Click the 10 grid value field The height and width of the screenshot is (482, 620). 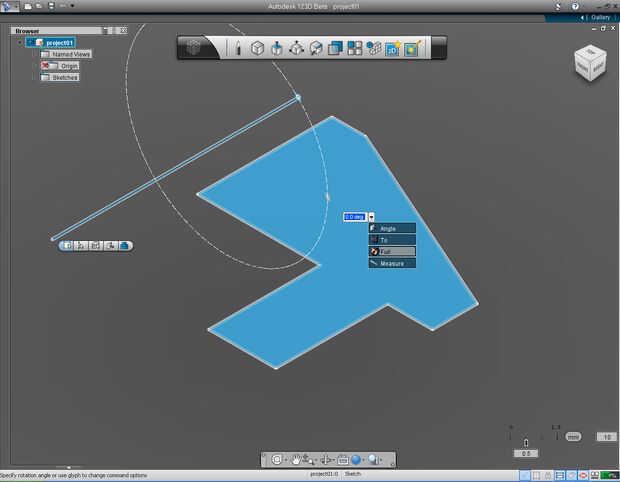tap(607, 437)
